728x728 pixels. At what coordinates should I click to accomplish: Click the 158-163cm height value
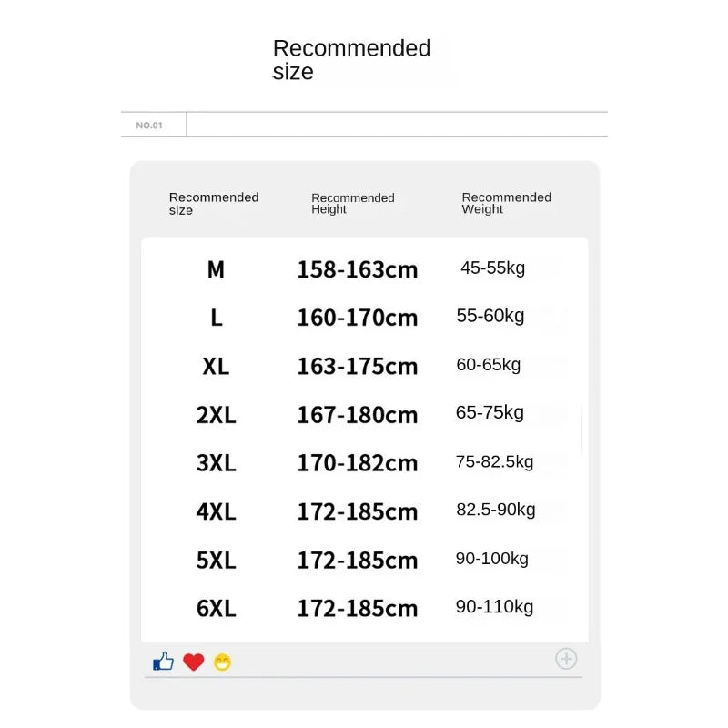click(x=357, y=269)
